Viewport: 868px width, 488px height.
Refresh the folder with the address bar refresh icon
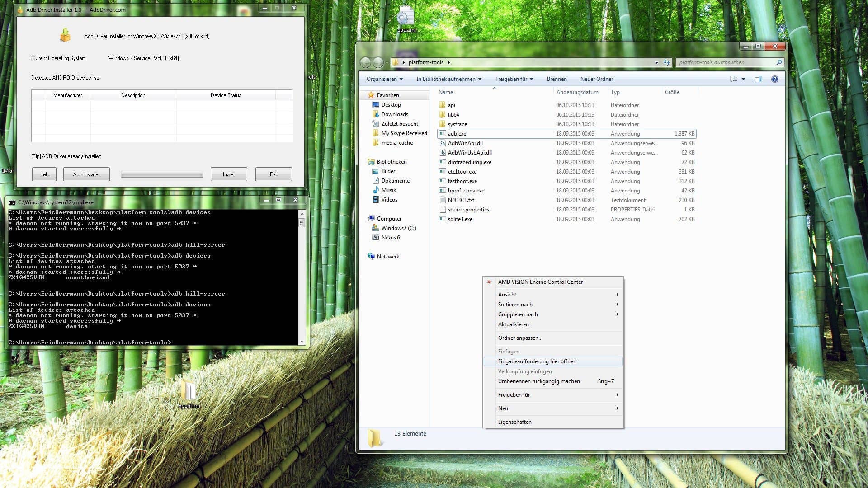click(667, 62)
